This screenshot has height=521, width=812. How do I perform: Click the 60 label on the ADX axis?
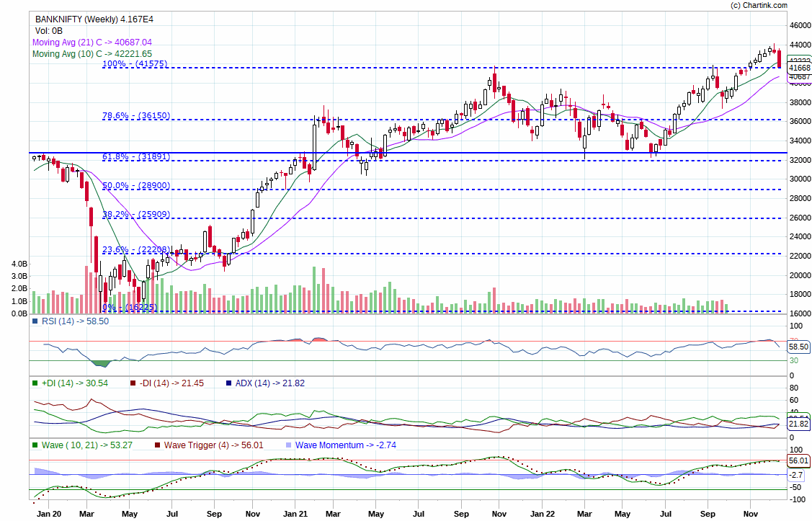pos(794,401)
